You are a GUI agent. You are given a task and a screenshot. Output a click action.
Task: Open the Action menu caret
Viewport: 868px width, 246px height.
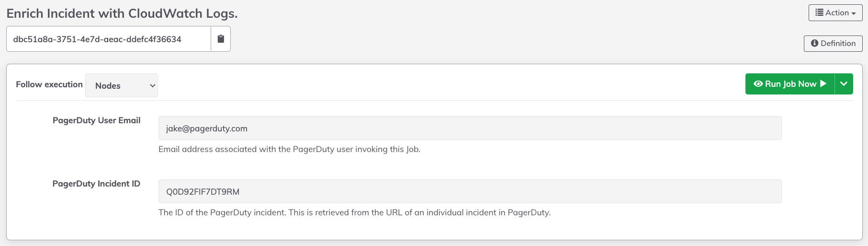pos(854,13)
